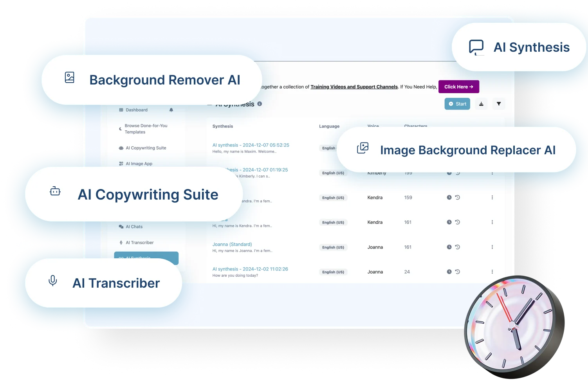Click the image icon on the Background Remover AI badge
Image resolution: width=588 pixels, height=389 pixels.
[x=70, y=77]
